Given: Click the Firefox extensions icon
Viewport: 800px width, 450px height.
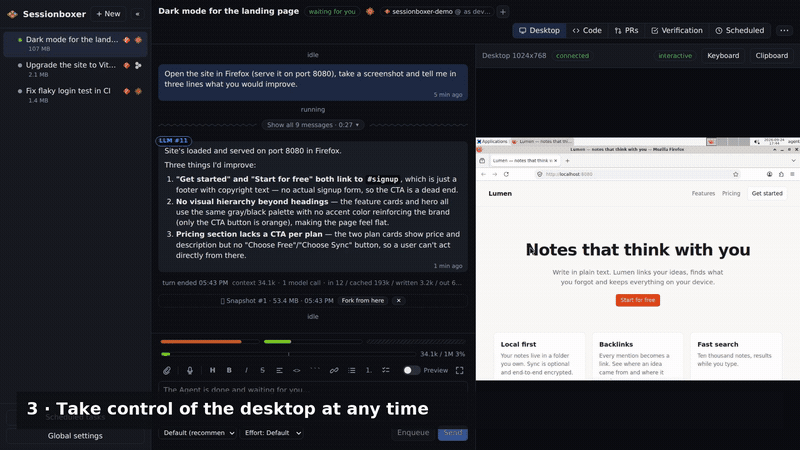Looking at the screenshot, I should [781, 174].
